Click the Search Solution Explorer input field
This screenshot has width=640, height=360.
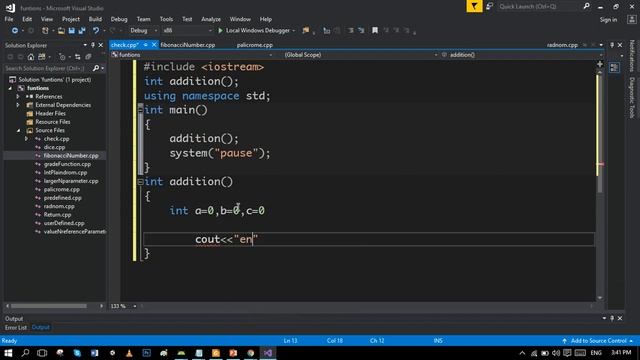coord(47,68)
